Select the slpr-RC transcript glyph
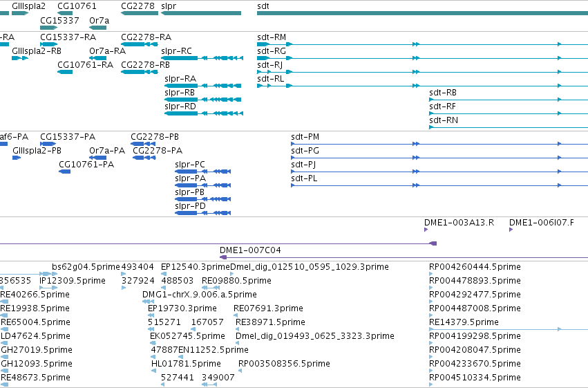 [202, 58]
